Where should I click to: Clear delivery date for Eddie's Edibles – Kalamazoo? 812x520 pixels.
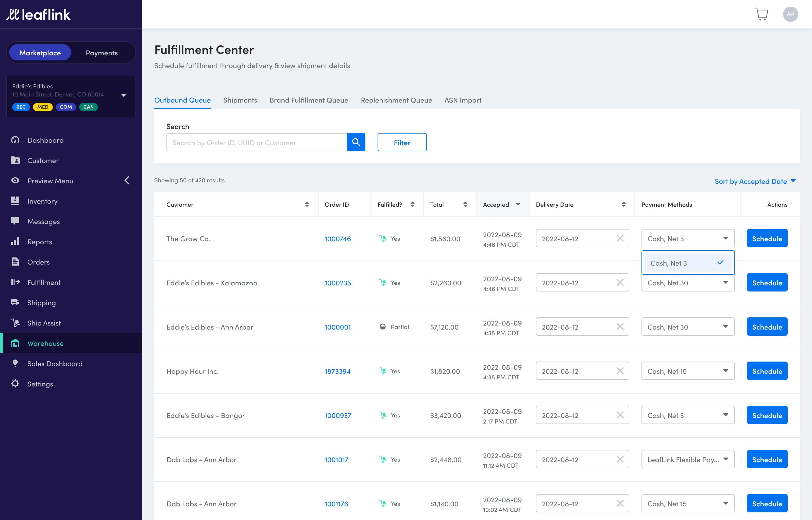(620, 283)
